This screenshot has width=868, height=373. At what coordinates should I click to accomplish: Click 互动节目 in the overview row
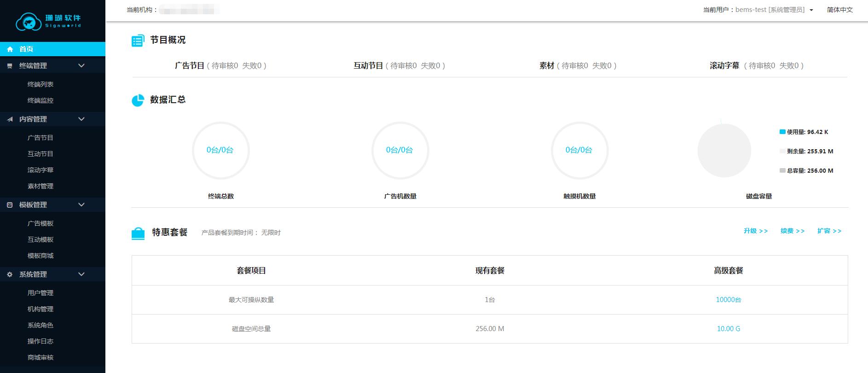[368, 66]
